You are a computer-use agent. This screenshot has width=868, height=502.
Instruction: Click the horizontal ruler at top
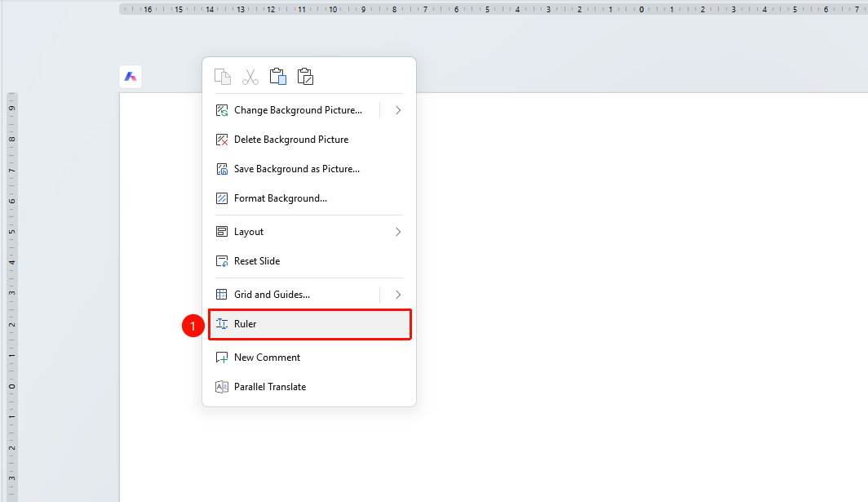tap(494, 9)
